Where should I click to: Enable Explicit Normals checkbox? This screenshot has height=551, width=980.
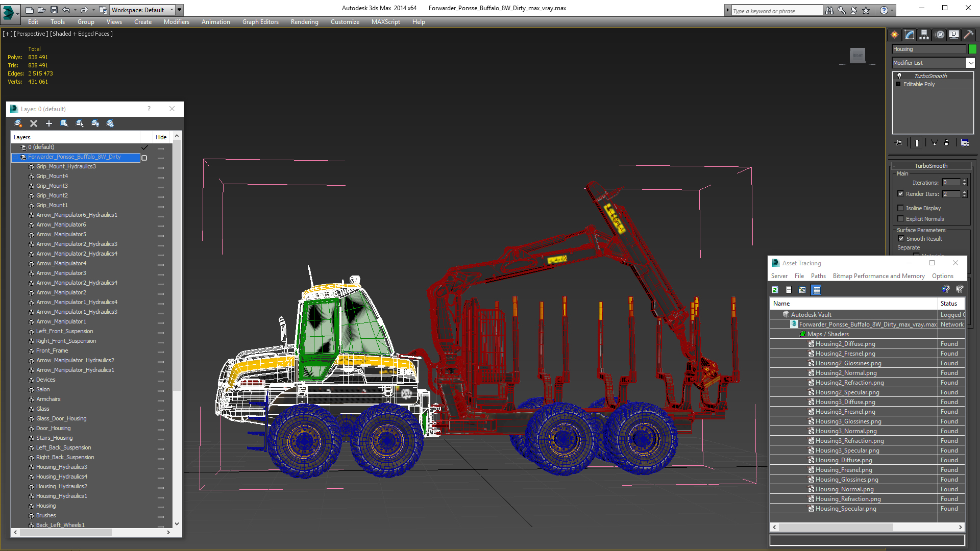point(900,219)
